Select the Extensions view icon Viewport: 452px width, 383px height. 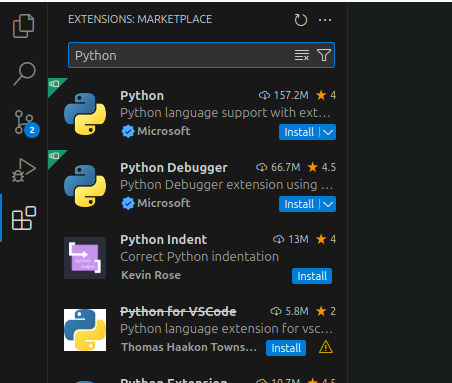tap(24, 218)
